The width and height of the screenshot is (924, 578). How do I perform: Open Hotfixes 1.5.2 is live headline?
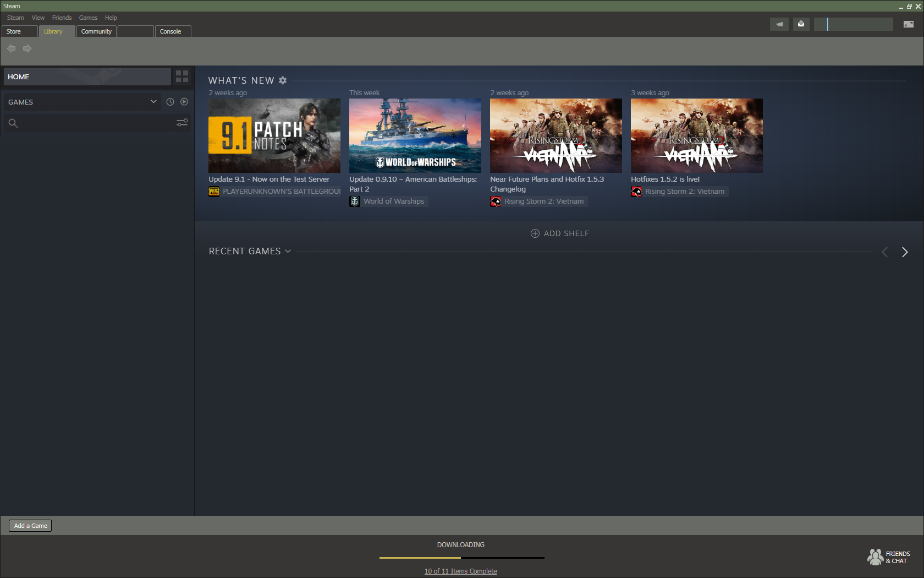[x=665, y=179]
